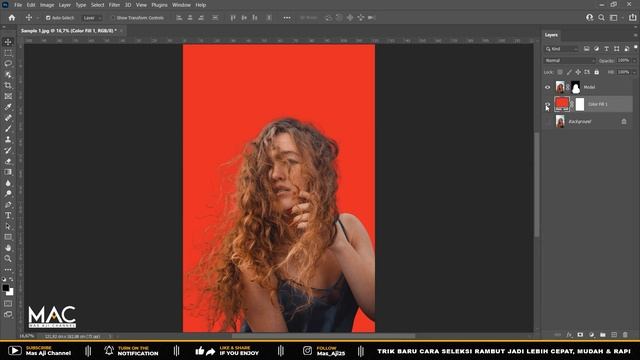Click the Layers panel tab
Screen dimensions: 640x360
551,35
